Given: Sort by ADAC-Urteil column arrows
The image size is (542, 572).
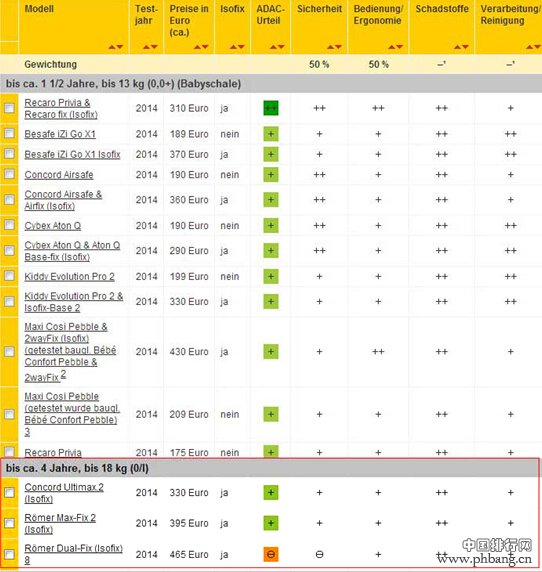Looking at the screenshot, I should (x=277, y=47).
